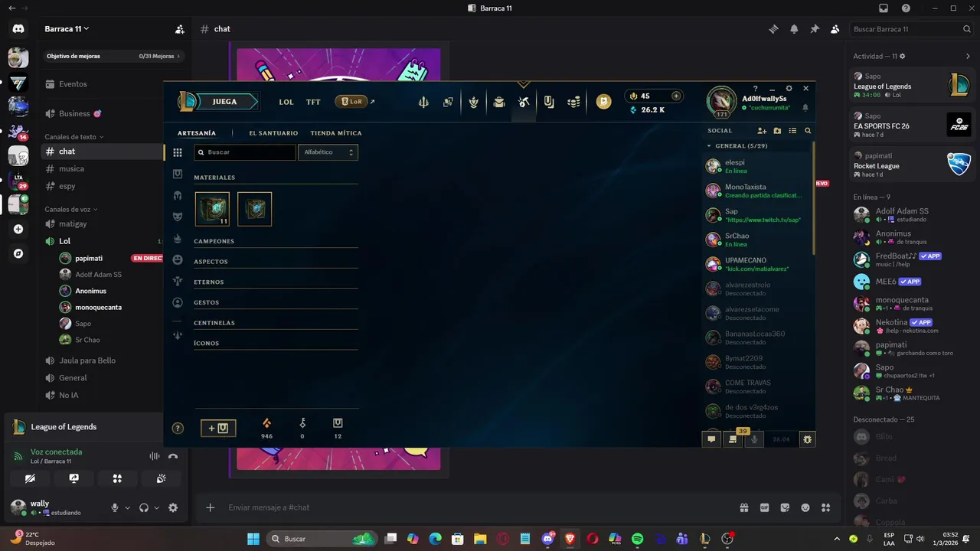Open the friends list sort options icon
This screenshot has height=551, width=980.
point(792,131)
